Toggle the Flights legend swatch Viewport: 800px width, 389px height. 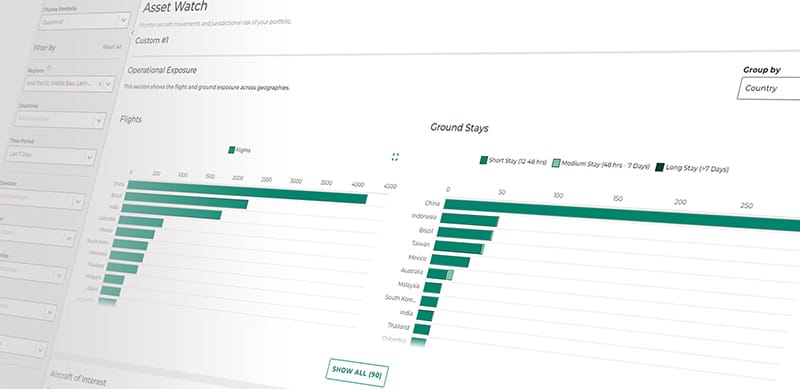click(x=232, y=150)
